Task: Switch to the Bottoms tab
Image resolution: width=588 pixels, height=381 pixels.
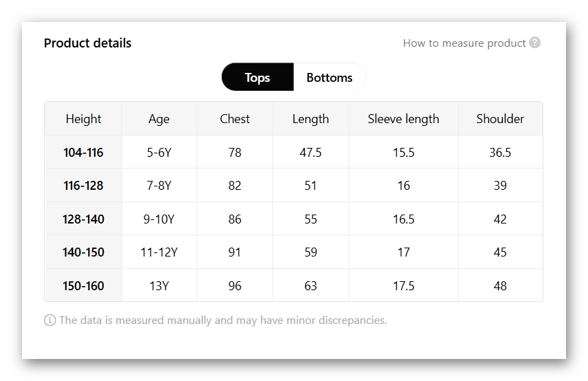Action: point(329,78)
